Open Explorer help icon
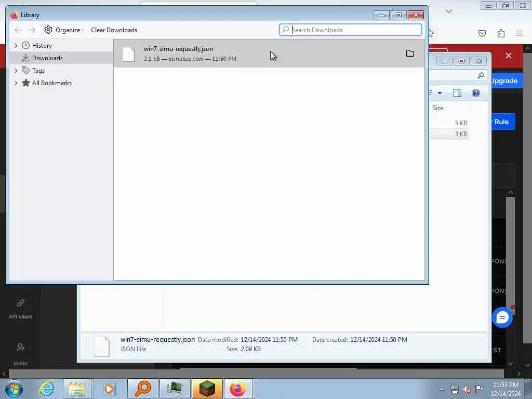 476,93
